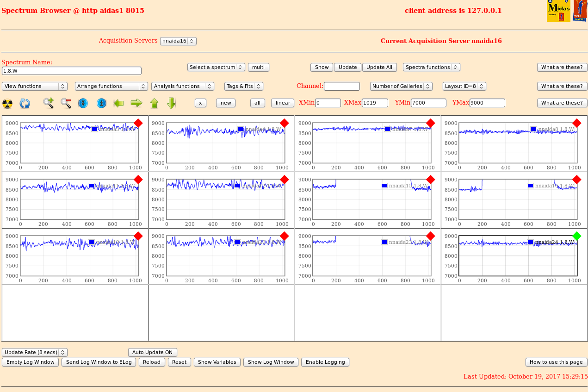Viewport: 588px width, 392px height.
Task: Click the blue double up-arrow icon
Action: click(101, 103)
